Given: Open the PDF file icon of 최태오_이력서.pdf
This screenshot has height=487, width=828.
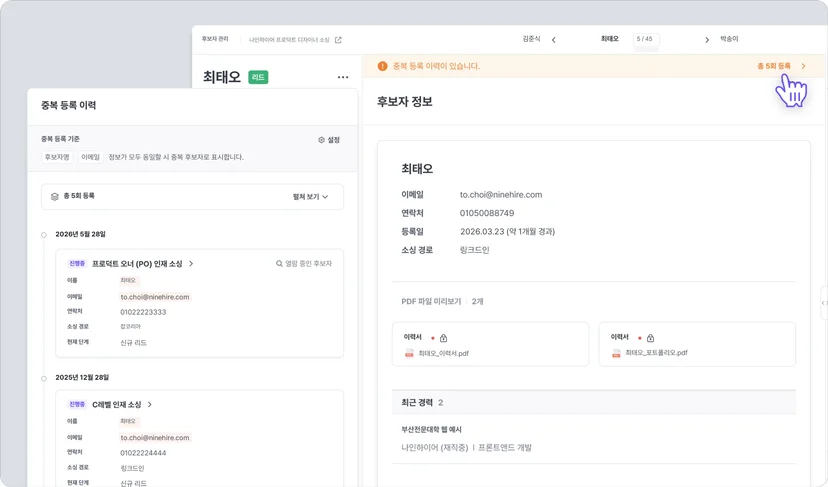Looking at the screenshot, I should 409,353.
